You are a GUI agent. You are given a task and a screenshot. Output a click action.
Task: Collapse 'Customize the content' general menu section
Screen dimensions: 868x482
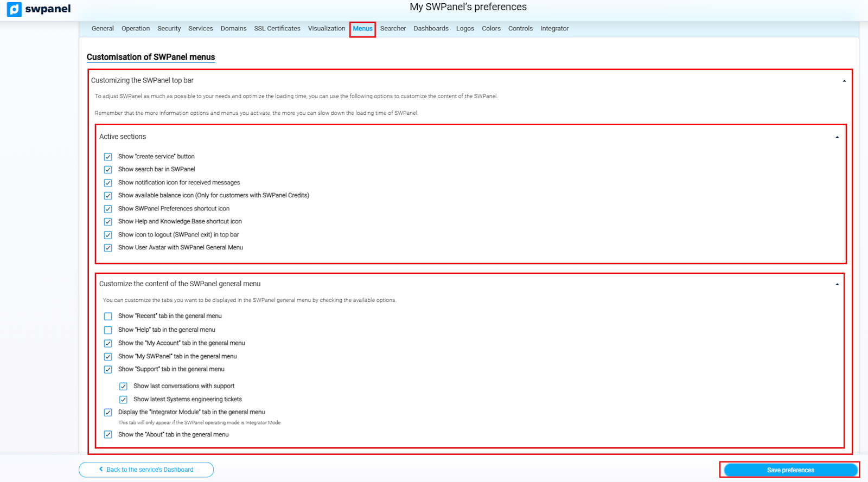click(x=837, y=284)
